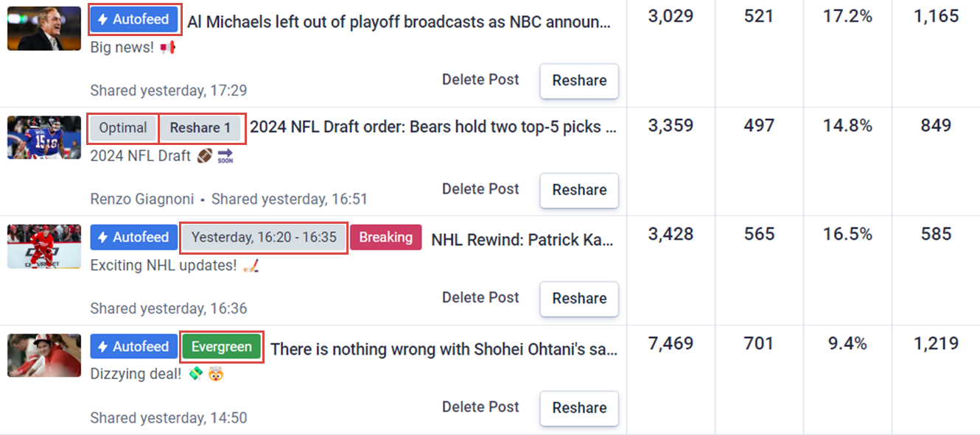Click the Reshare 1 badge
The height and width of the screenshot is (435, 980).
point(200,128)
